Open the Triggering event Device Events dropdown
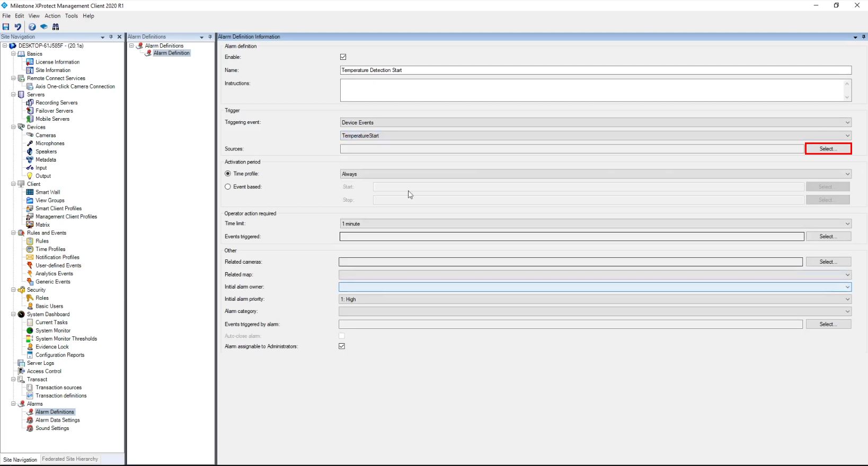Screen dimensions: 868x466 coord(595,122)
